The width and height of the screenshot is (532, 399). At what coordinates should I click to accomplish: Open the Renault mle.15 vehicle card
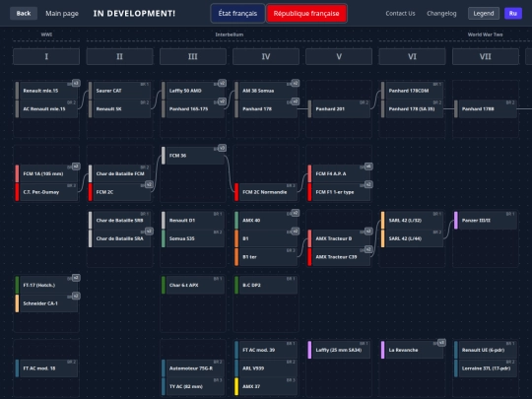point(46,91)
